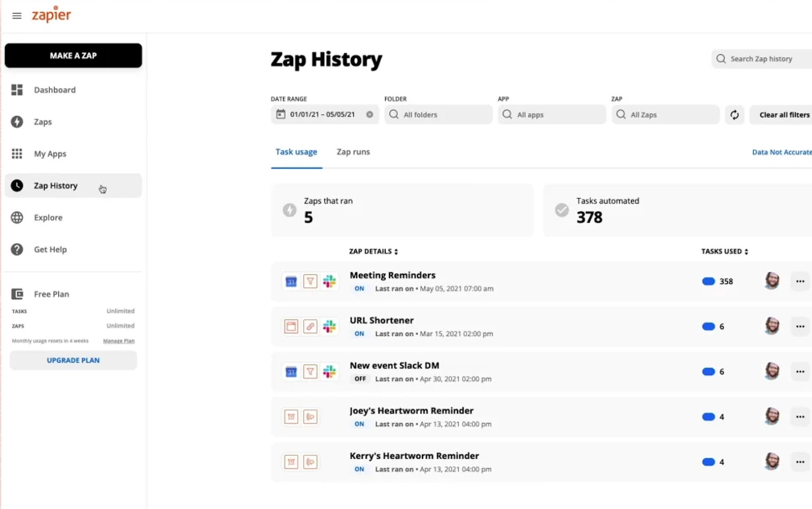
Task: Open Joey's Heartworm Reminder zap
Action: click(412, 410)
